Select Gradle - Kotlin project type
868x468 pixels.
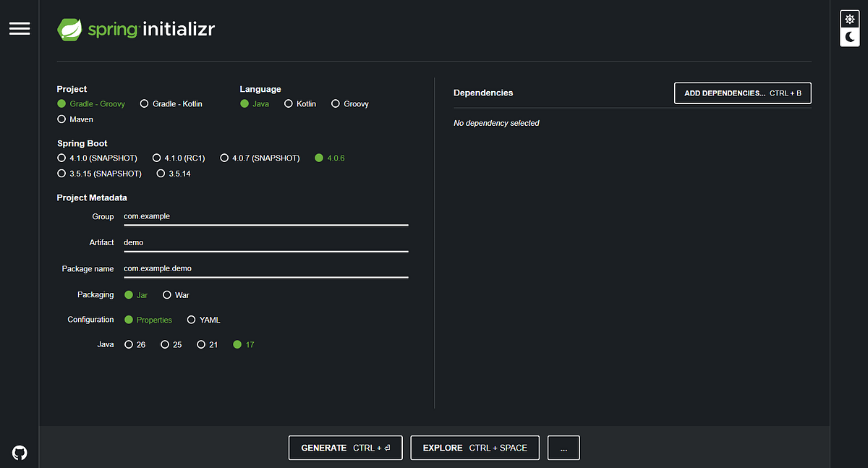pos(171,104)
